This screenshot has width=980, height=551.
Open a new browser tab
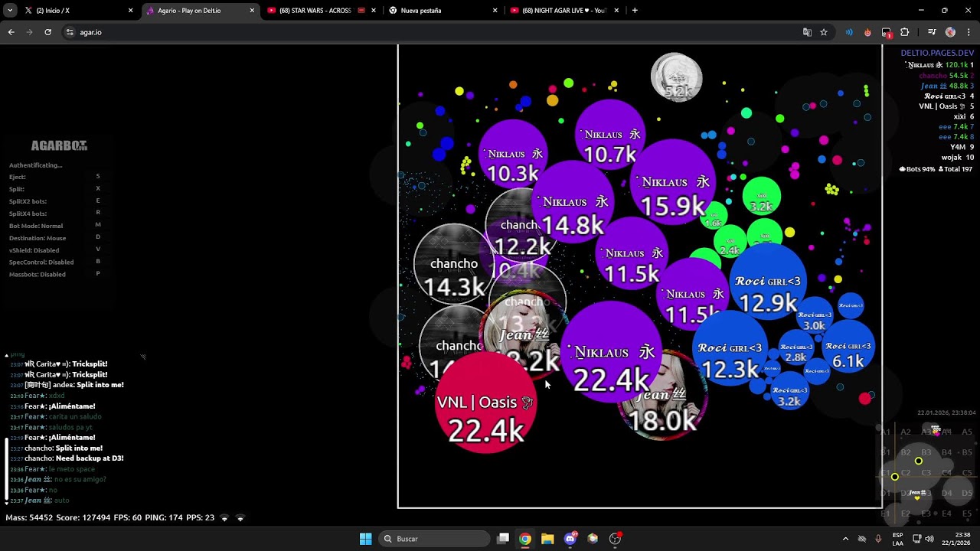635,11
